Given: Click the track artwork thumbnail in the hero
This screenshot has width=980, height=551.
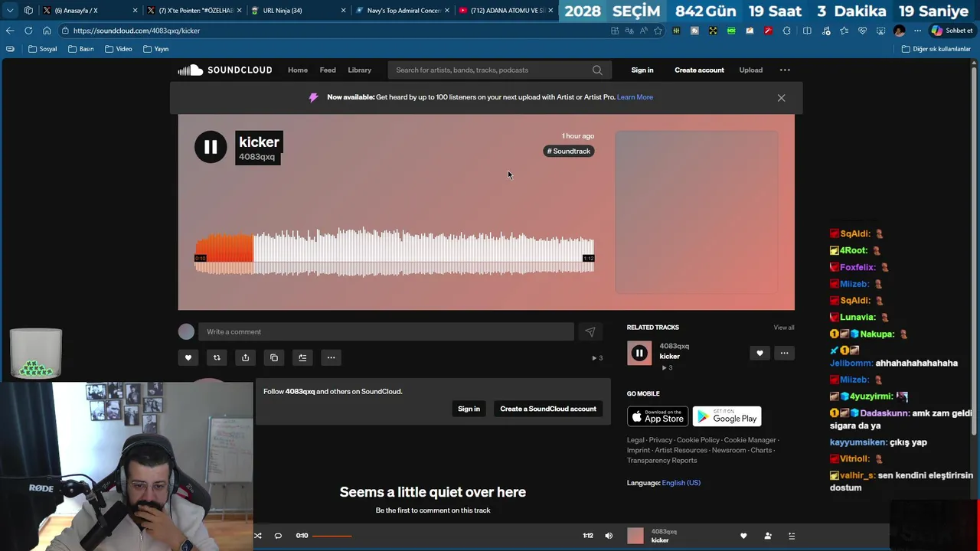Looking at the screenshot, I should (x=697, y=212).
